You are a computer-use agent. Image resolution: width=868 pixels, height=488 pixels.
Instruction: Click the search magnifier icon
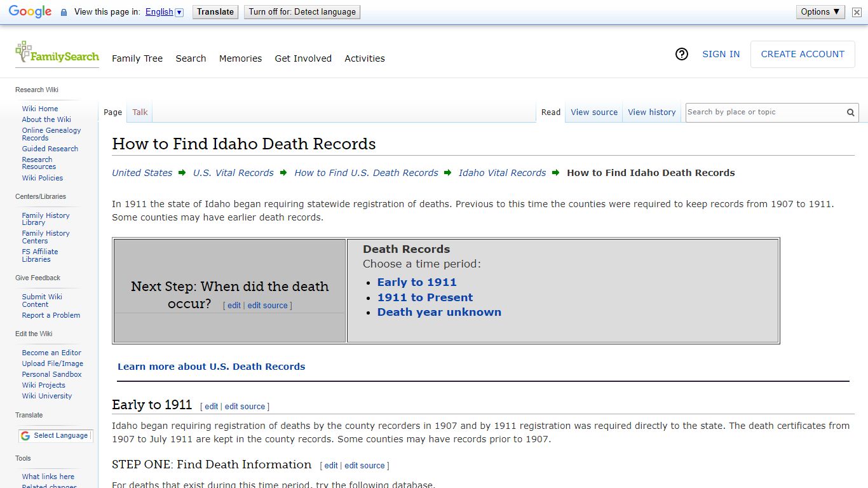[x=850, y=112]
